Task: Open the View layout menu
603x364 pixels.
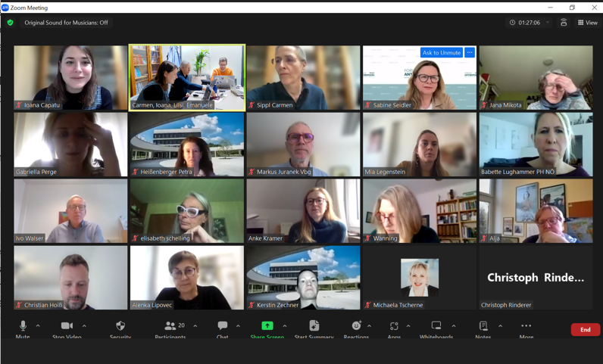Action: coord(587,23)
